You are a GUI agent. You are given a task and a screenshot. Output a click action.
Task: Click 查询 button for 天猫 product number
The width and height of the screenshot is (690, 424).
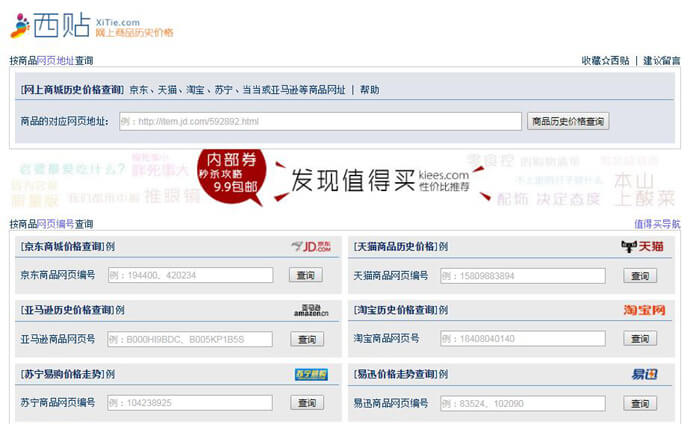pos(640,275)
